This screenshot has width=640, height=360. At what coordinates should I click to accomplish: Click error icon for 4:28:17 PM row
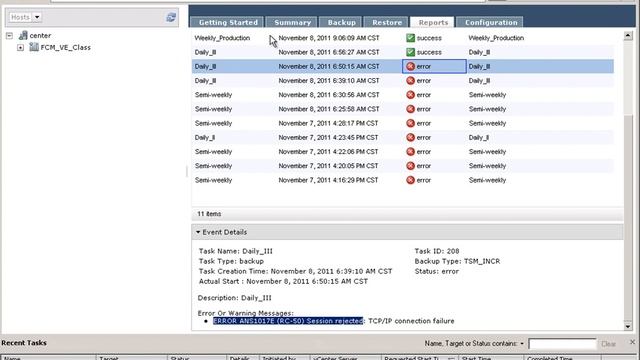pyautogui.click(x=411, y=123)
